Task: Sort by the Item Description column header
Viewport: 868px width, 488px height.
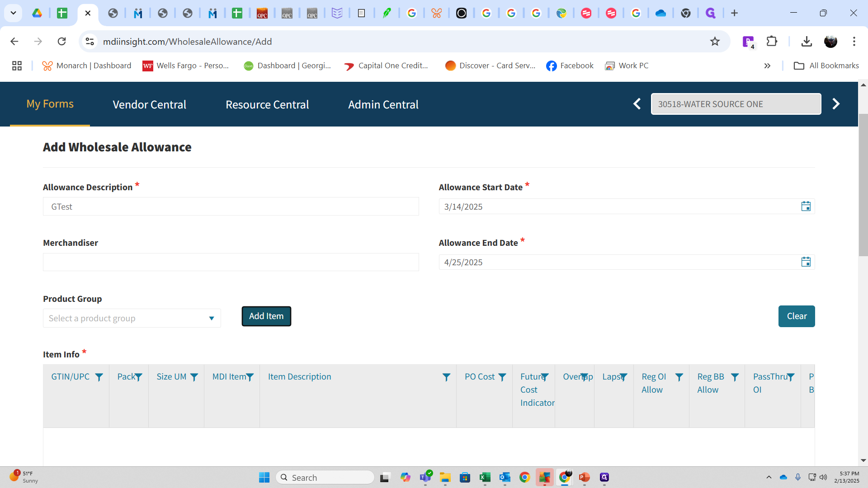Action: tap(299, 377)
